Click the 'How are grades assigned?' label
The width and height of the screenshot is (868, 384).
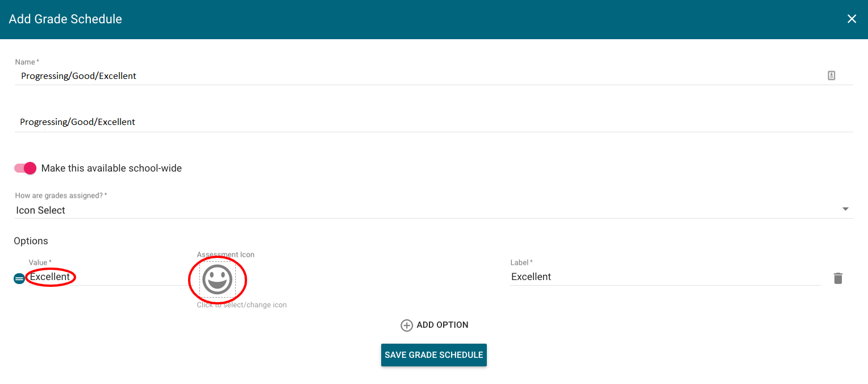click(61, 195)
